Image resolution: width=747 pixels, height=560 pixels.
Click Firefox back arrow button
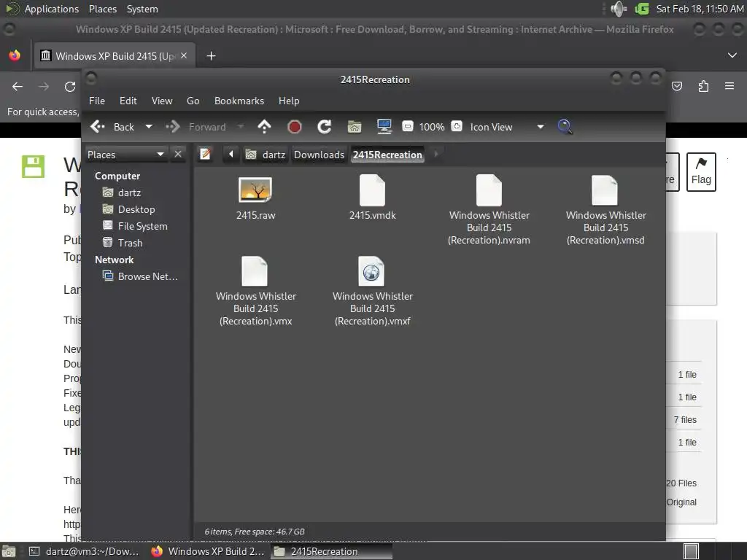(x=18, y=87)
